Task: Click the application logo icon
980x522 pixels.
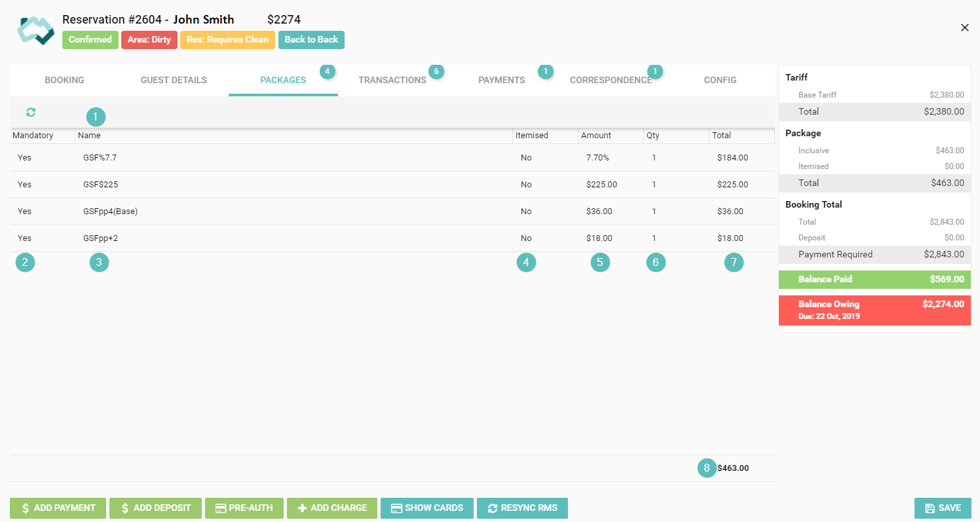Action: (x=35, y=31)
